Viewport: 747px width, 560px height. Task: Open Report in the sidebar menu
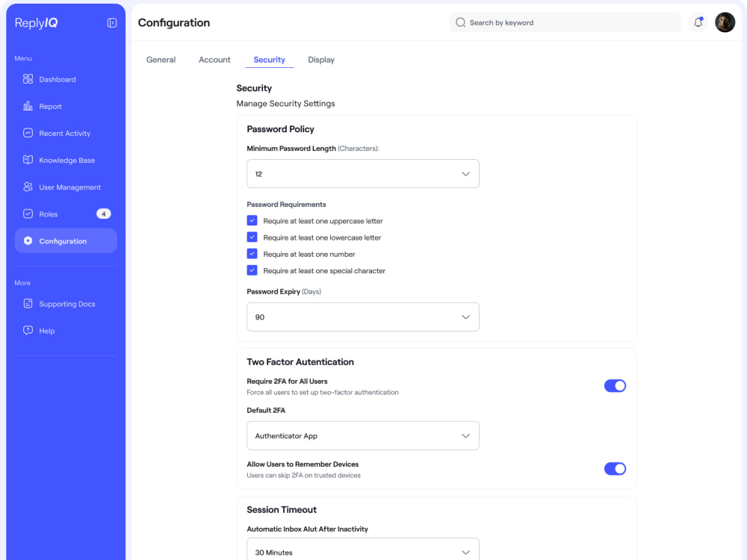(66, 106)
